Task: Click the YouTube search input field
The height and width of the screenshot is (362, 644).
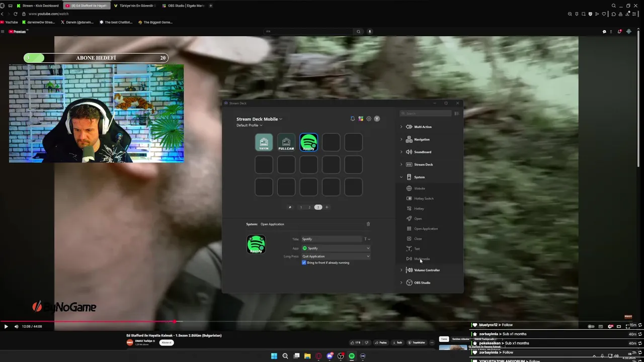Action: (308, 31)
